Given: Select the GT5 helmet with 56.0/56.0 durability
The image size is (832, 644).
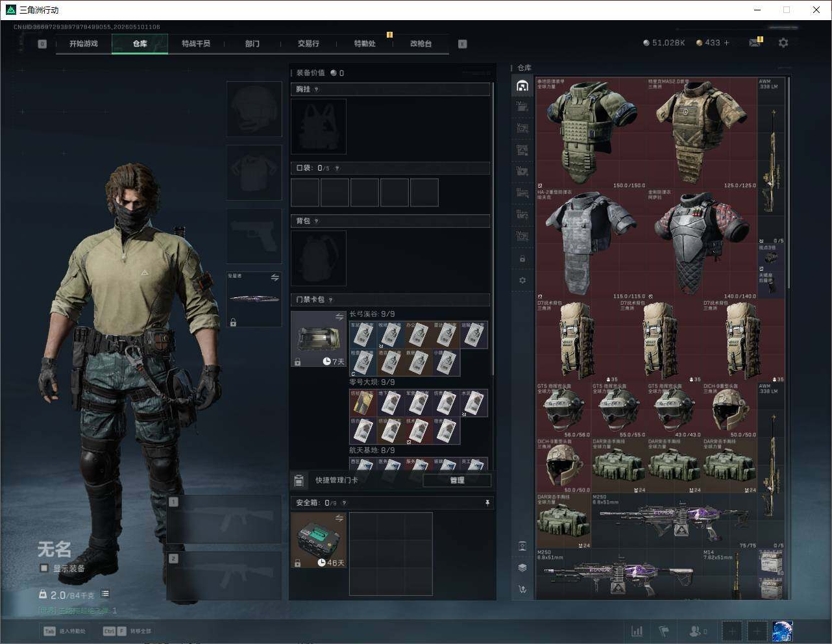Looking at the screenshot, I should pos(563,410).
